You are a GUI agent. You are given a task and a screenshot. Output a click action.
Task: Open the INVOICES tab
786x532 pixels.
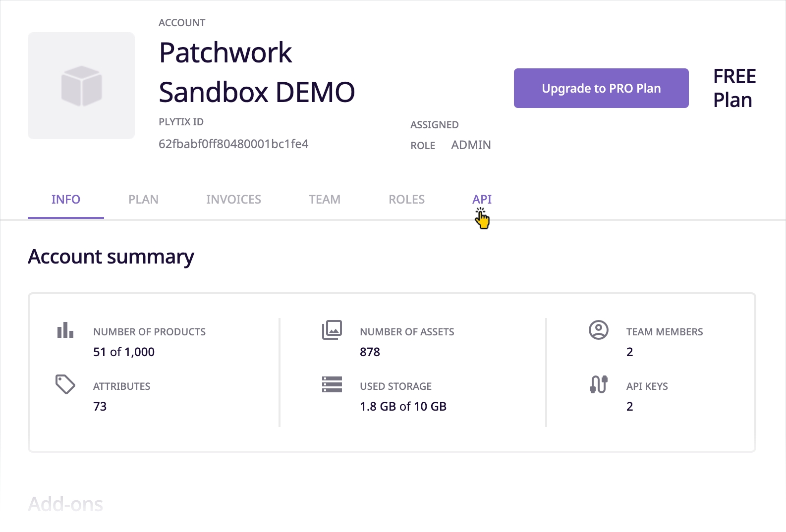click(x=233, y=199)
